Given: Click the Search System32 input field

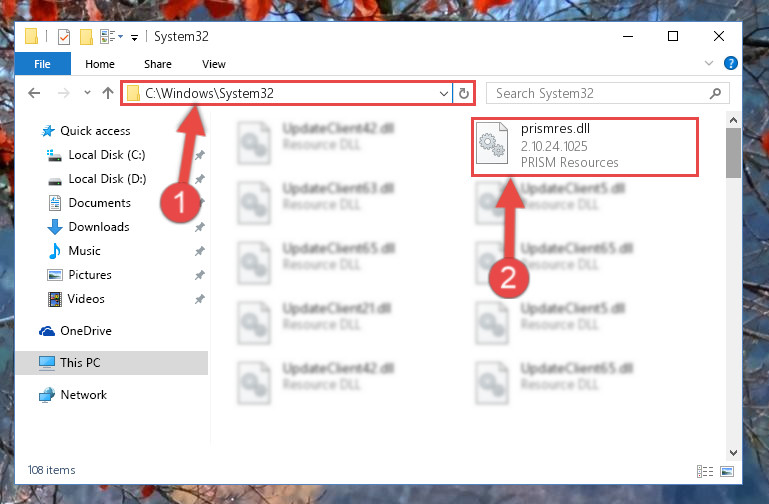Looking at the screenshot, I should 600,93.
